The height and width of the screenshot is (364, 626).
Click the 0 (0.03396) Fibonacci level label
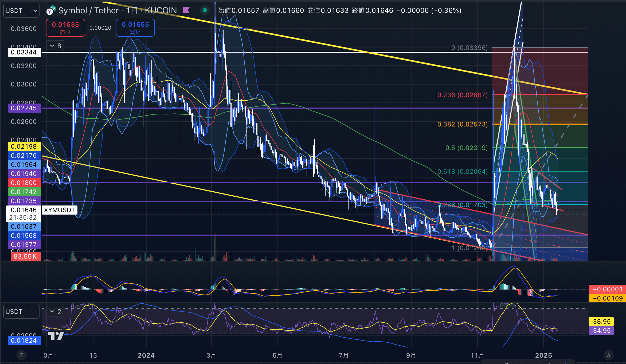[469, 48]
